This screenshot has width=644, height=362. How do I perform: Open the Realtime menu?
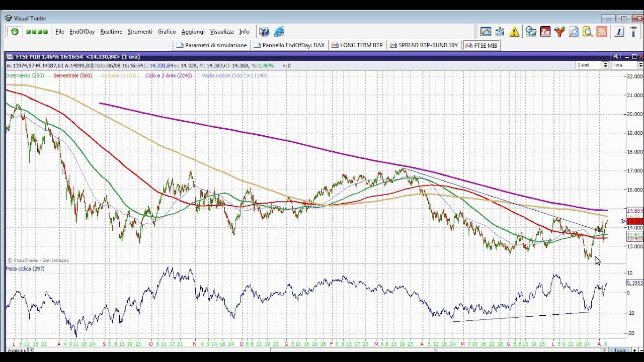click(111, 32)
